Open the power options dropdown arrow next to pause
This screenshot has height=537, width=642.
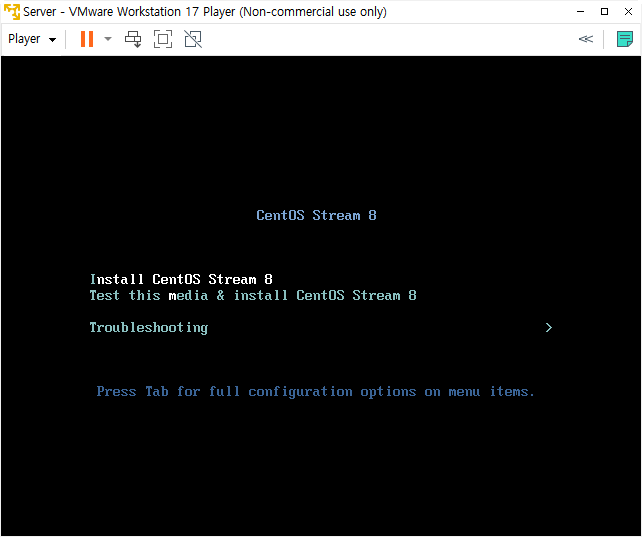point(108,39)
